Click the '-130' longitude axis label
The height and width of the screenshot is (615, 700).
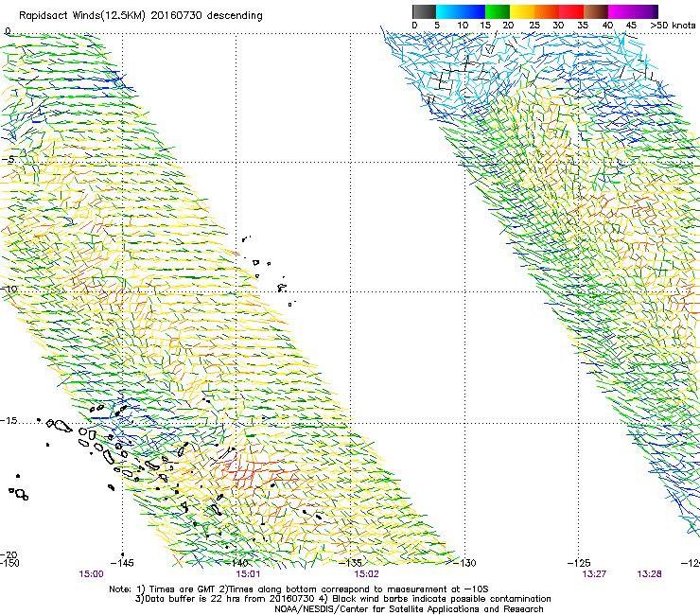click(464, 563)
